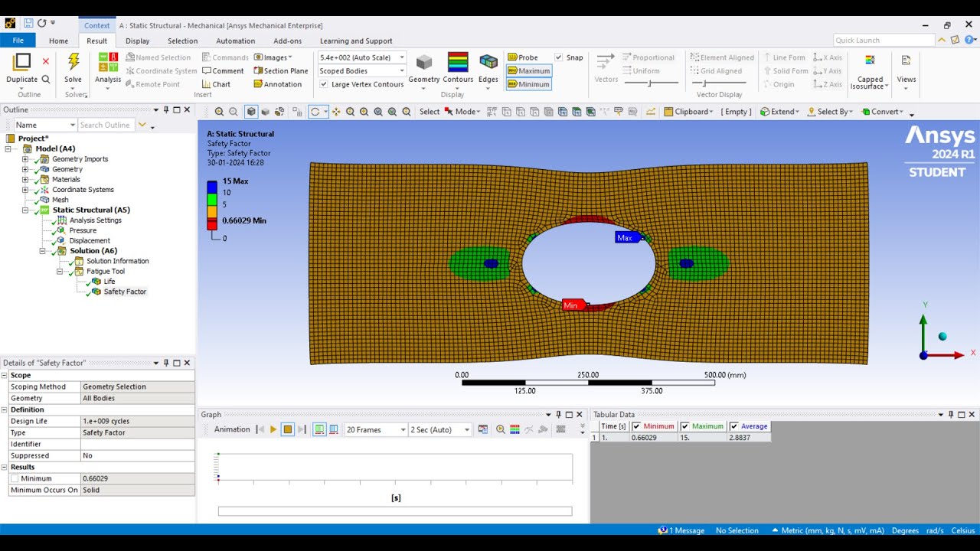Click the Pan tool icon
The image size is (980, 551).
[x=336, y=112]
